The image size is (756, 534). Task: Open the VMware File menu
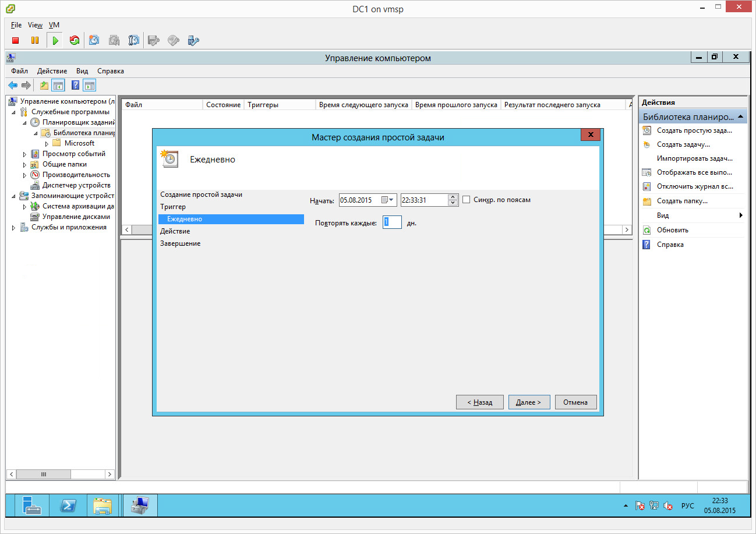[x=16, y=25]
